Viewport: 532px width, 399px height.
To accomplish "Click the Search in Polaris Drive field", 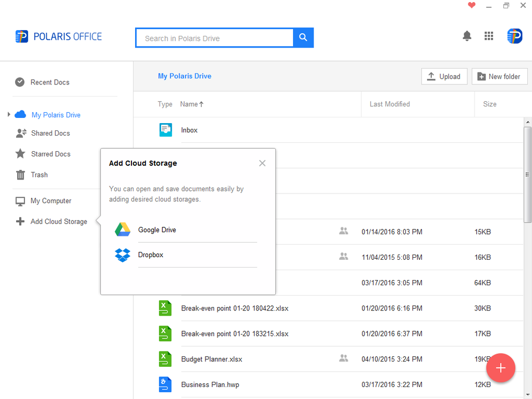I will 214,38.
